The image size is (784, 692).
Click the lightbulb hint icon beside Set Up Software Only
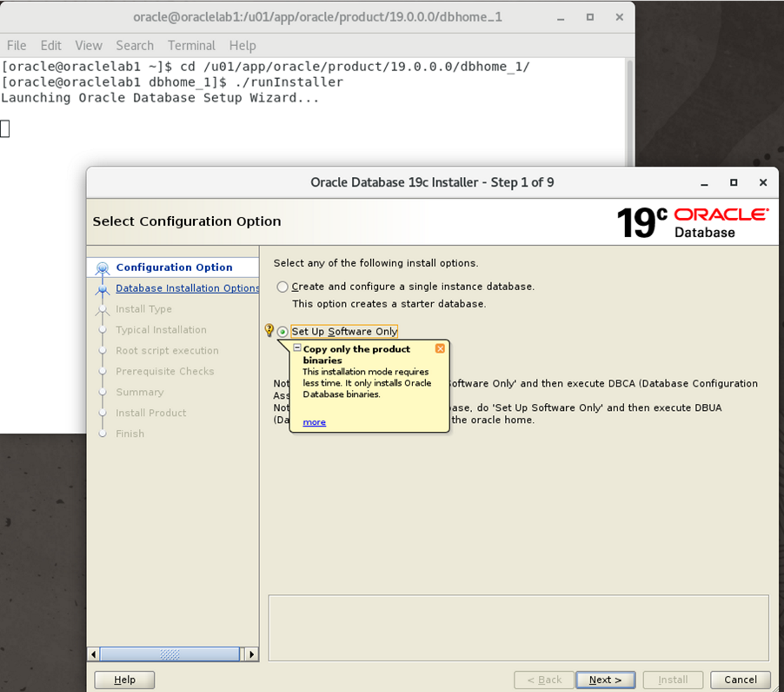click(269, 330)
